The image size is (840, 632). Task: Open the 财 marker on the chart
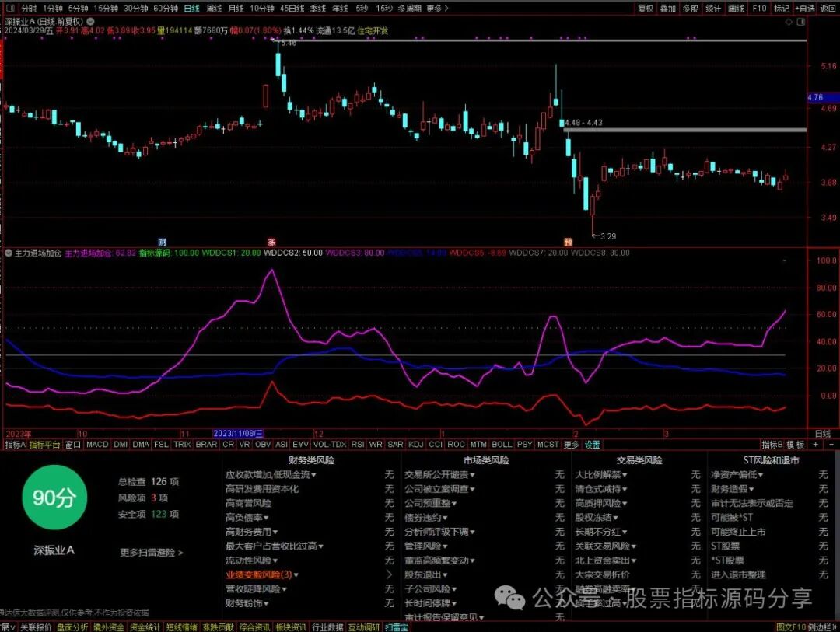pyautogui.click(x=163, y=242)
